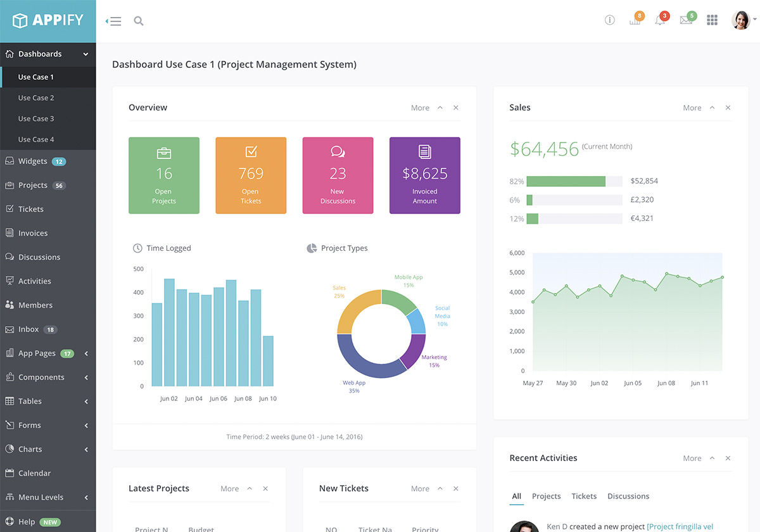Screen dimensions: 760x532
Task: Collapse the Sales panel chevron
Action: coord(712,108)
